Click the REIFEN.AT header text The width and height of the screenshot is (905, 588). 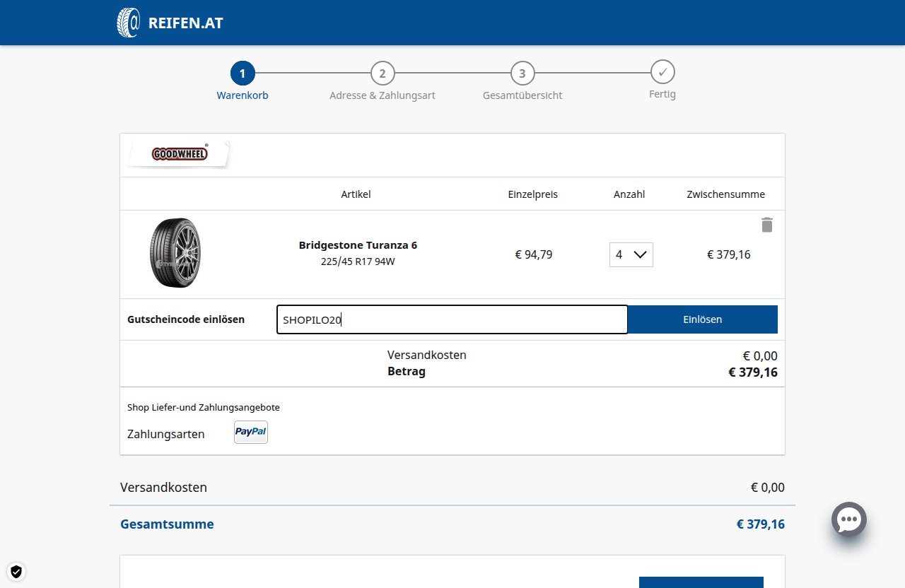(186, 23)
